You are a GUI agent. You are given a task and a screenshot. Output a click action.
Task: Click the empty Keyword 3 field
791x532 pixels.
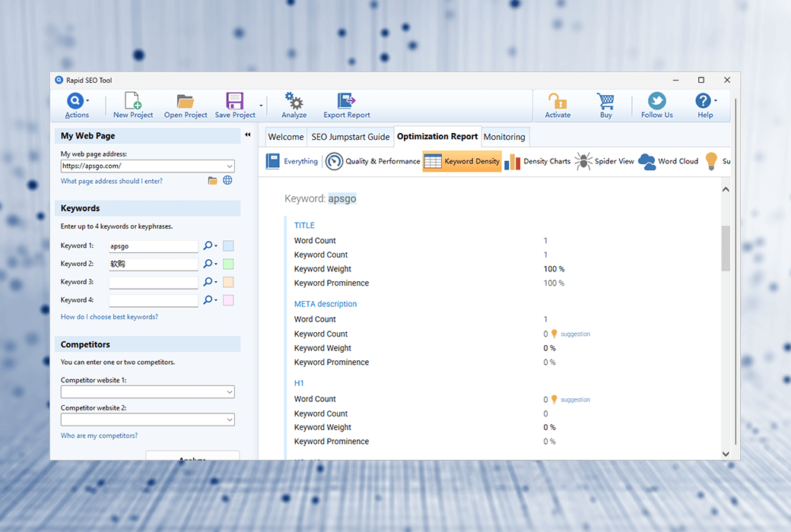pyautogui.click(x=154, y=283)
